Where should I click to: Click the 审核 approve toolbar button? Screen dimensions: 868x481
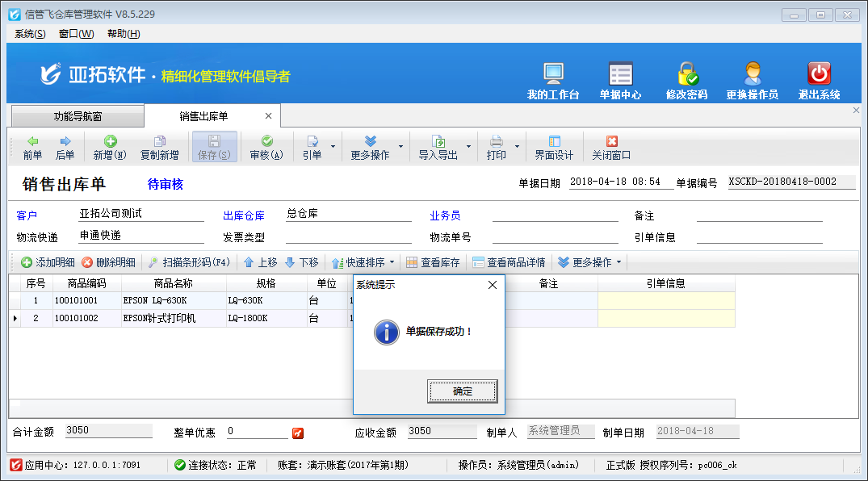(266, 148)
